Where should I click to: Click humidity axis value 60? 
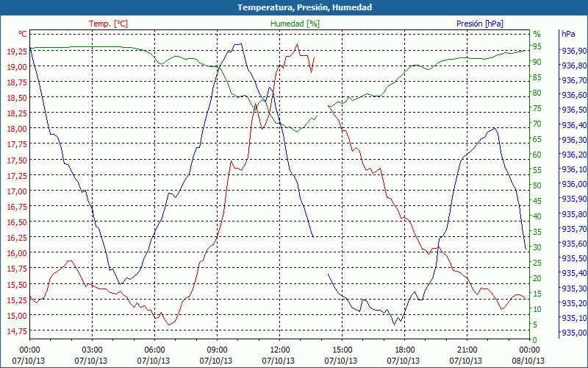[537, 155]
